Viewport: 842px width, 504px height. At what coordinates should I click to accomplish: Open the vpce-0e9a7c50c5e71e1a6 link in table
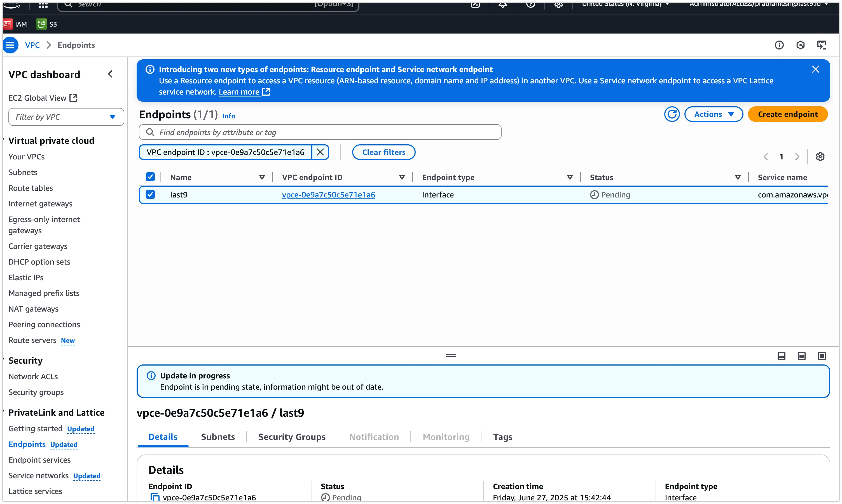pyautogui.click(x=328, y=195)
